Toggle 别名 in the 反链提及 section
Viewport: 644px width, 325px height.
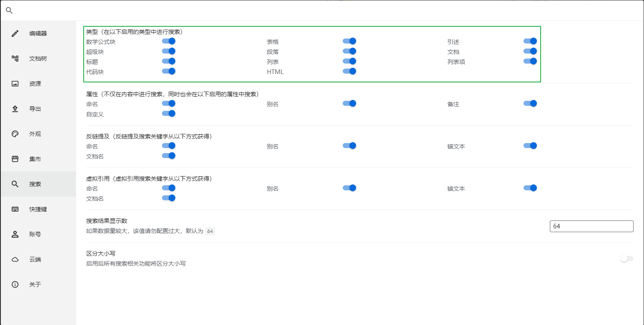tap(349, 146)
